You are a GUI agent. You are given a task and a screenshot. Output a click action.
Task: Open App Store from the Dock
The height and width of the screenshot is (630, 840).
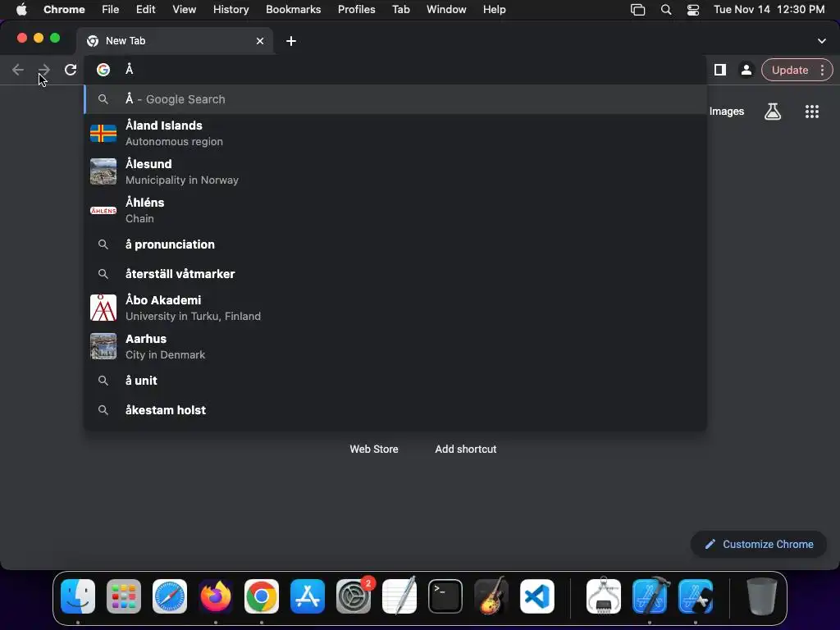[x=308, y=596]
